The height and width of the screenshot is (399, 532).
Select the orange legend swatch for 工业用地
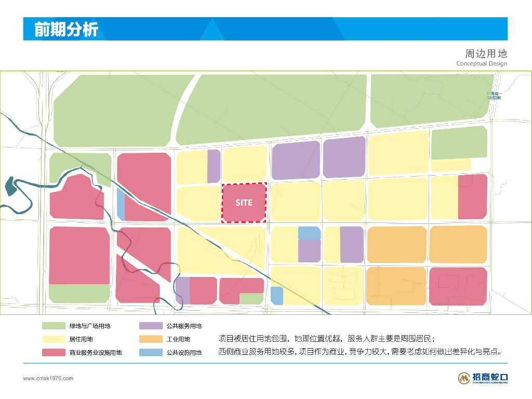(151, 339)
